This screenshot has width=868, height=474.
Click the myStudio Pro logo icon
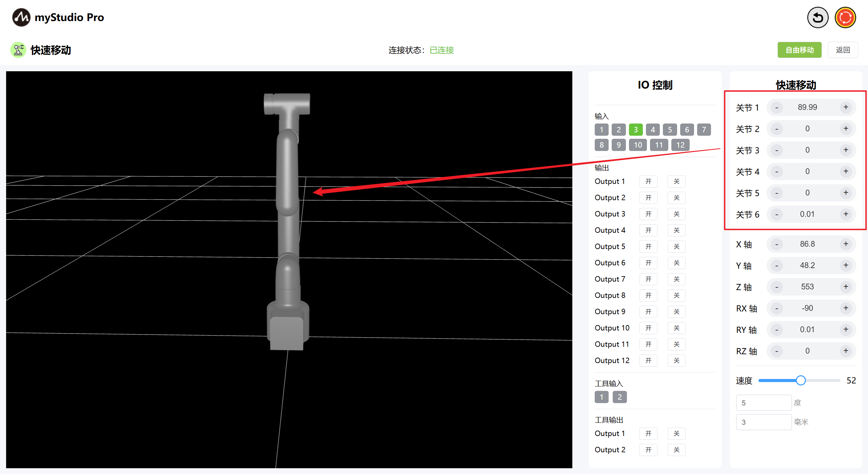tap(21, 17)
